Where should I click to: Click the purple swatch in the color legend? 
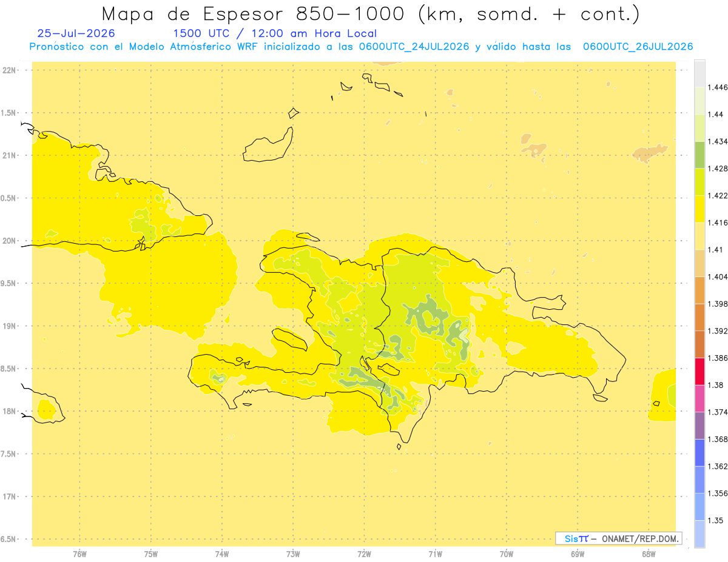pos(699,425)
